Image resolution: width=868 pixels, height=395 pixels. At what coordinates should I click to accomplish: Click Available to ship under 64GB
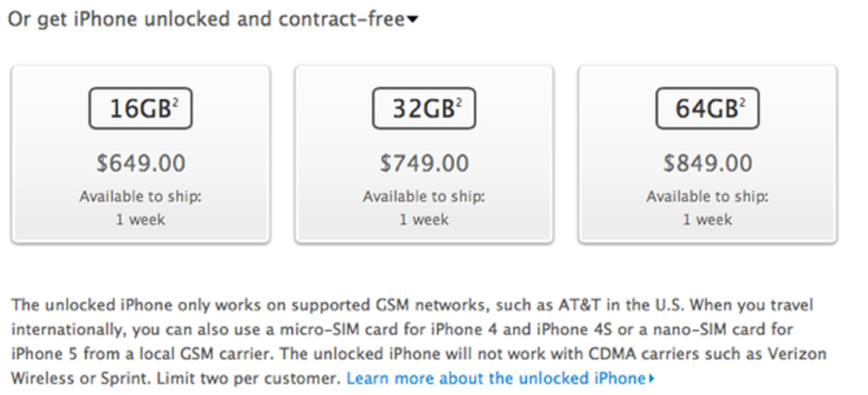pos(707,196)
